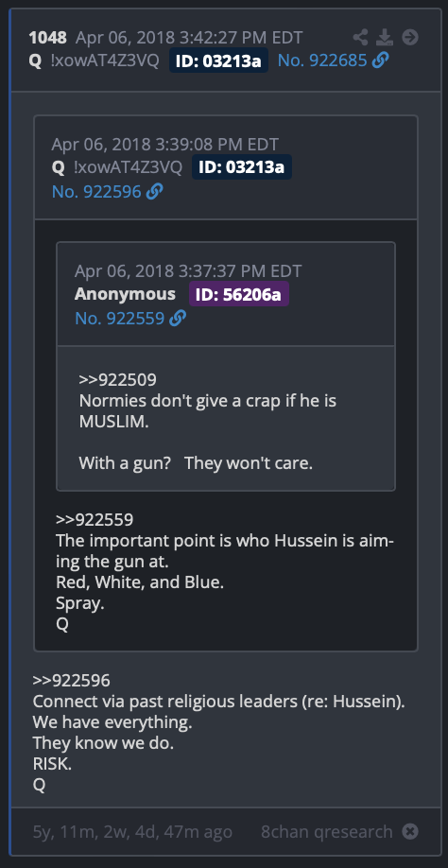
Task: Click the share icon on post 1048
Action: pos(361,38)
